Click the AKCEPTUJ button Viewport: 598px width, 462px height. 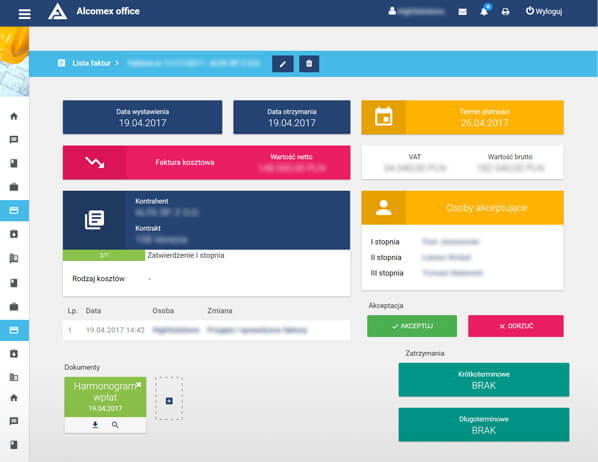coord(412,326)
